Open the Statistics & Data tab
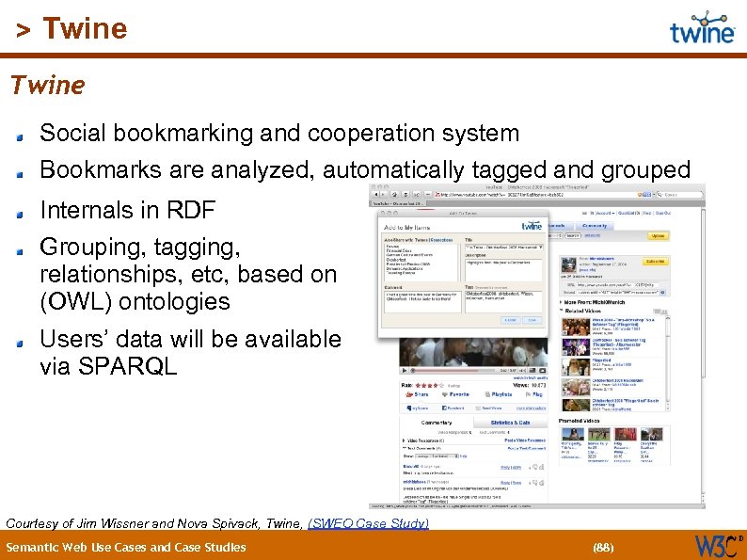 click(x=511, y=423)
